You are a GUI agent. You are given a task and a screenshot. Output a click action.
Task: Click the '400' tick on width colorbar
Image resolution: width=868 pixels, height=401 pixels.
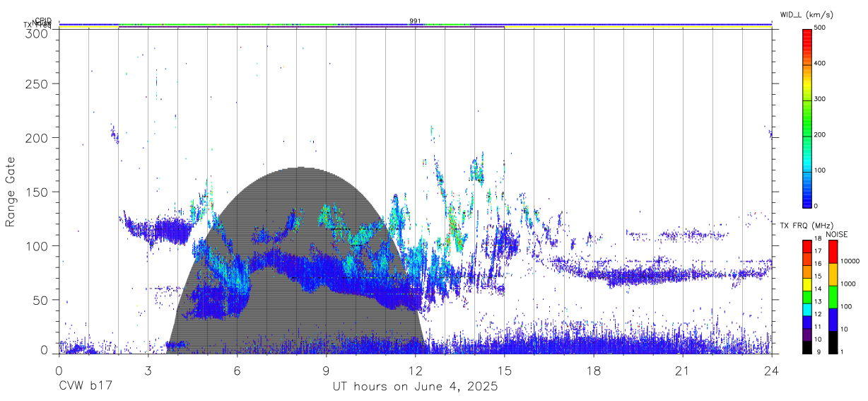point(820,64)
